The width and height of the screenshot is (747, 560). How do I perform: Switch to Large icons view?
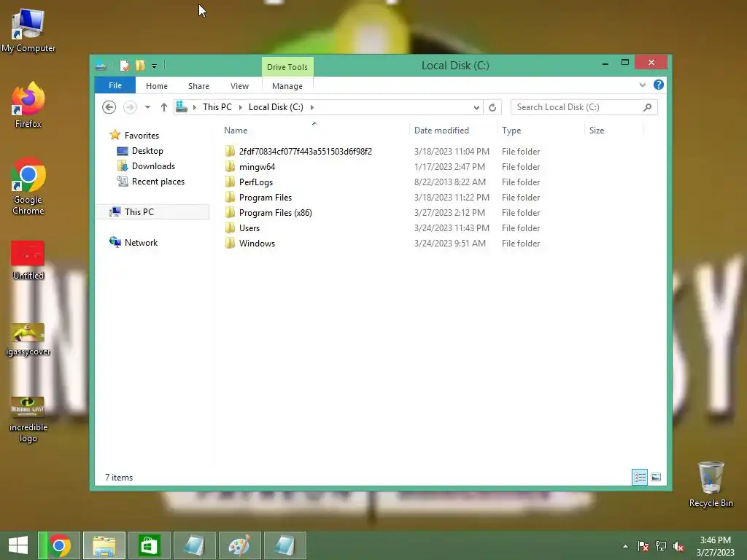tap(656, 477)
